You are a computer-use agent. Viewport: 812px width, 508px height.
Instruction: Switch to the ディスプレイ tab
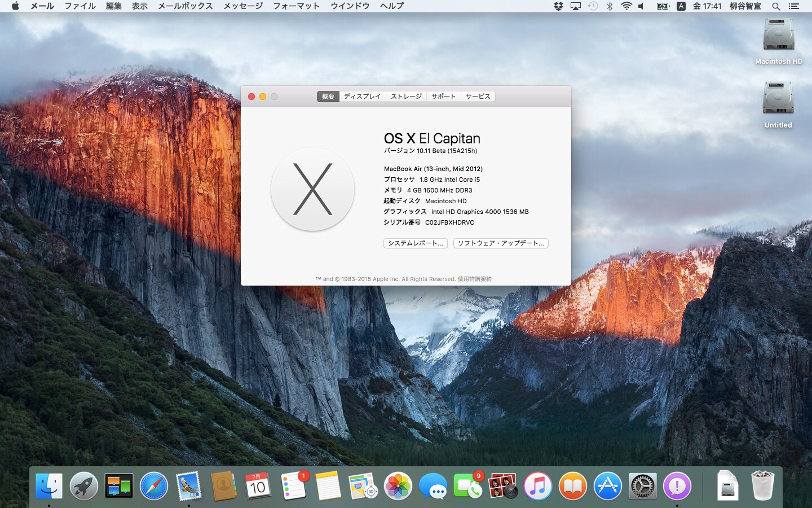click(x=363, y=96)
